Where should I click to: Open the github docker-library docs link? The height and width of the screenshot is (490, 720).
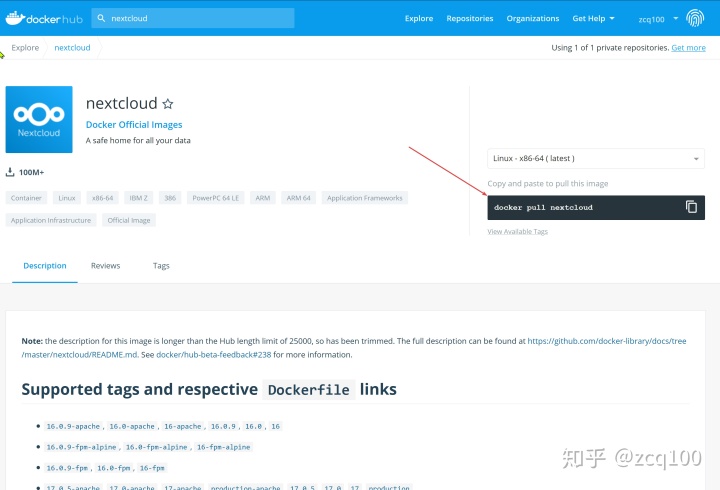click(x=607, y=341)
